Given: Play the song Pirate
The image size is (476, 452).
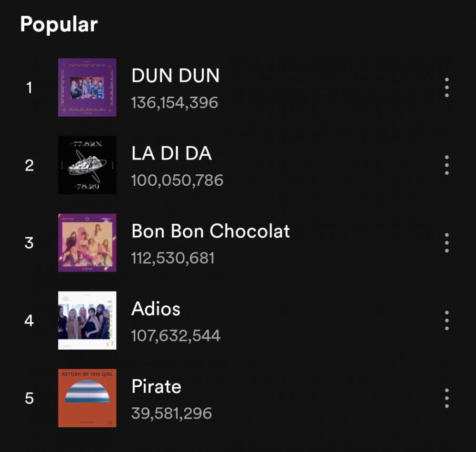Looking at the screenshot, I should click(x=156, y=387).
